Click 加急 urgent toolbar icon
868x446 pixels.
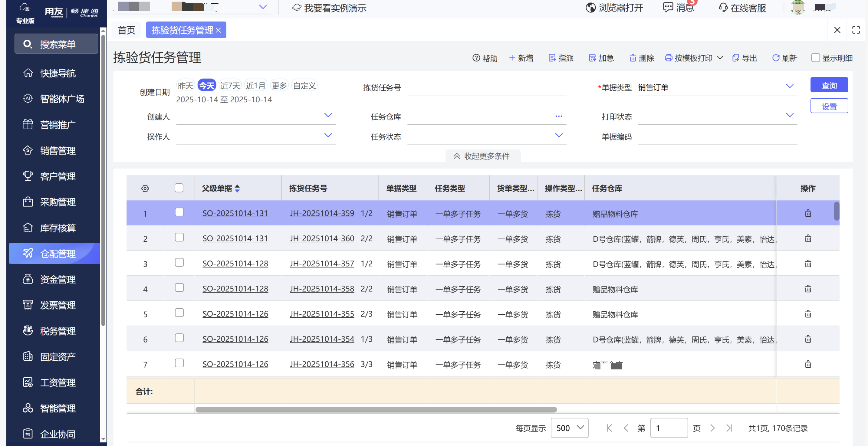[x=592, y=58]
